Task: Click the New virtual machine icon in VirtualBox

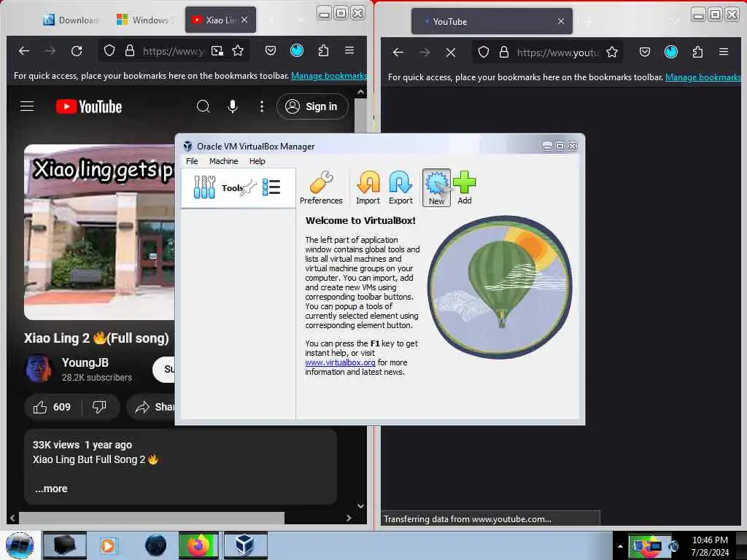Action: click(x=436, y=187)
